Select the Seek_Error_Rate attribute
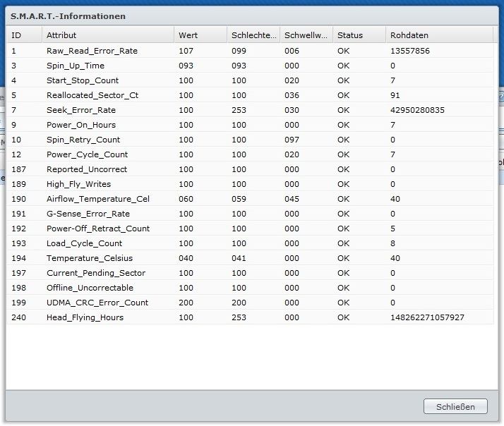Screen dimensions: 504x426 coord(81,110)
